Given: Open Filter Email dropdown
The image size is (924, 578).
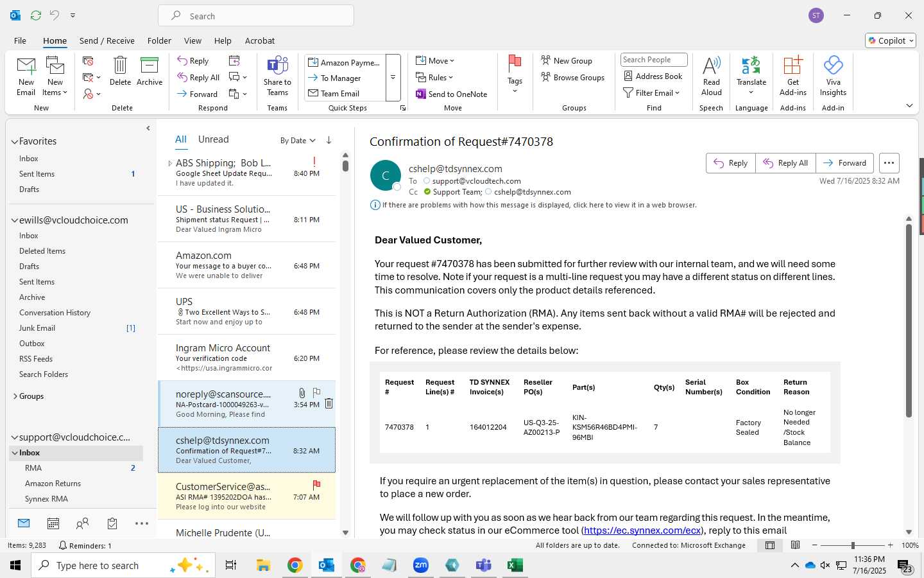Looking at the screenshot, I should tap(651, 93).
